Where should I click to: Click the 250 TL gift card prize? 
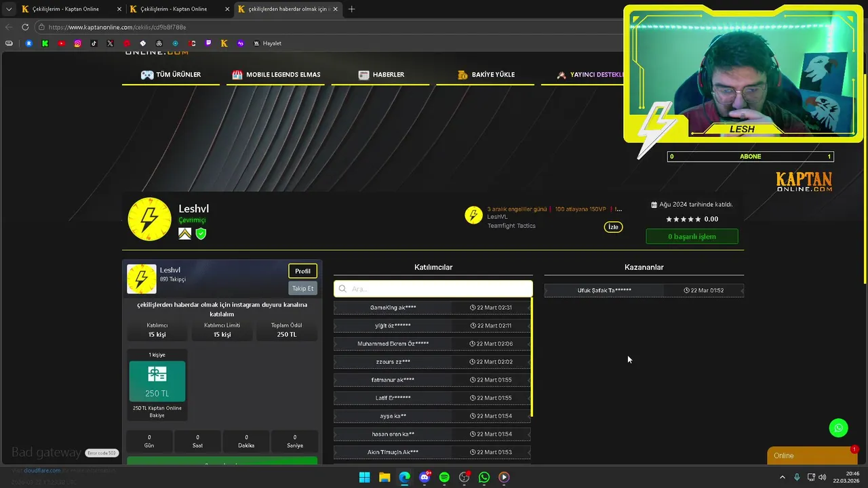coord(157,381)
